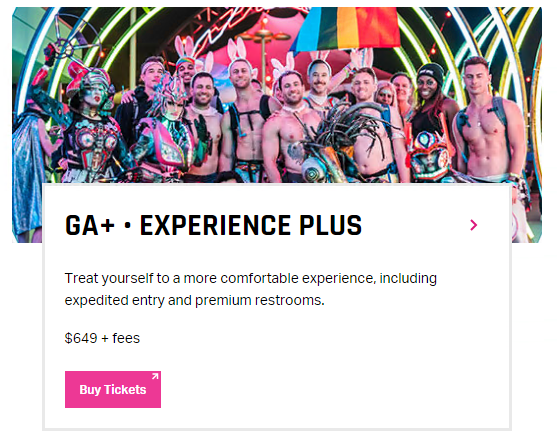
Task: Click the $649 + fees price text
Action: click(102, 338)
